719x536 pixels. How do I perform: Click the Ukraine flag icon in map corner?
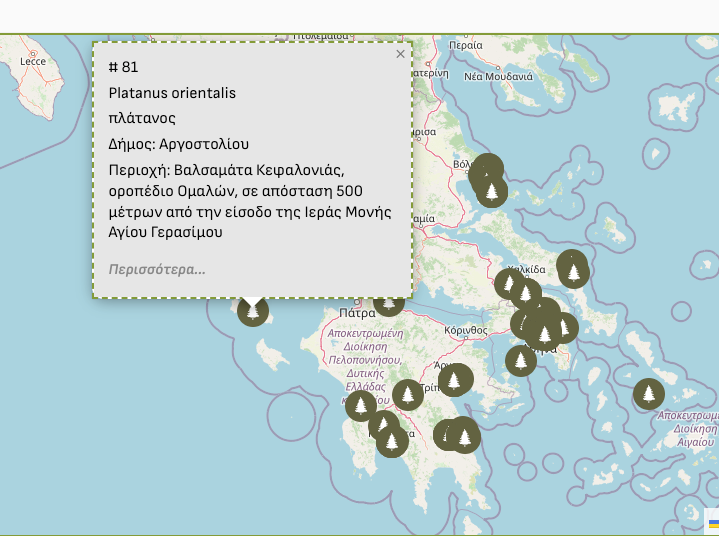pyautogui.click(x=713, y=523)
